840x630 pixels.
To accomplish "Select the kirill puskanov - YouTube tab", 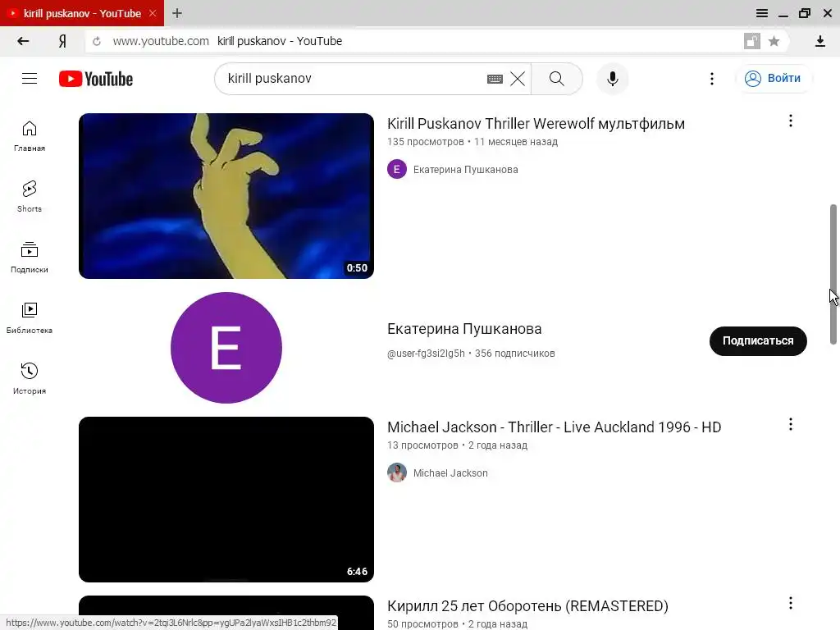I will pyautogui.click(x=82, y=13).
